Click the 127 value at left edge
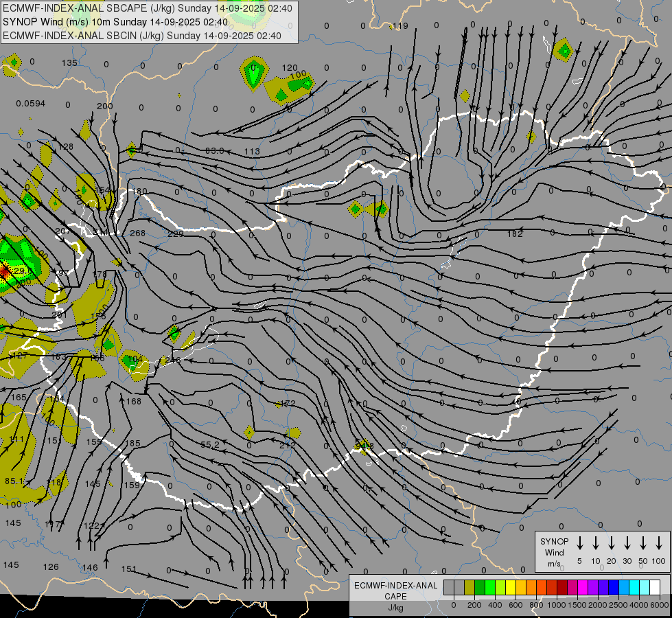The image size is (672, 618). click(20, 356)
